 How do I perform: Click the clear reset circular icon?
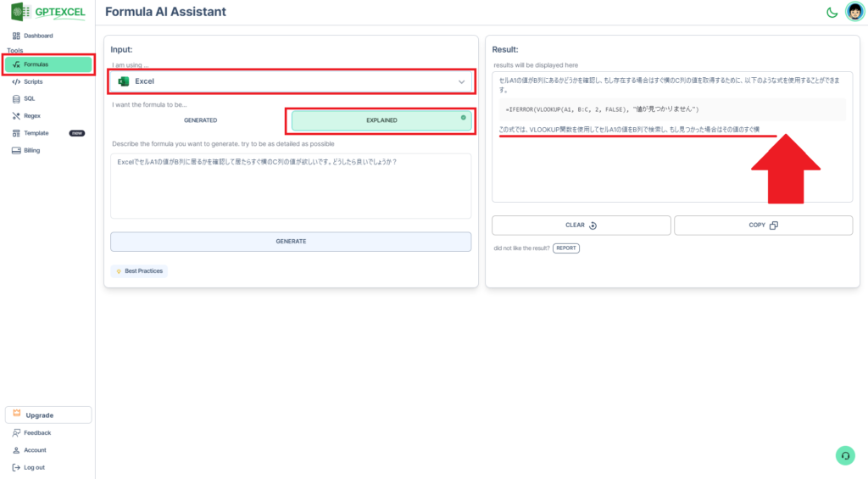click(x=593, y=226)
